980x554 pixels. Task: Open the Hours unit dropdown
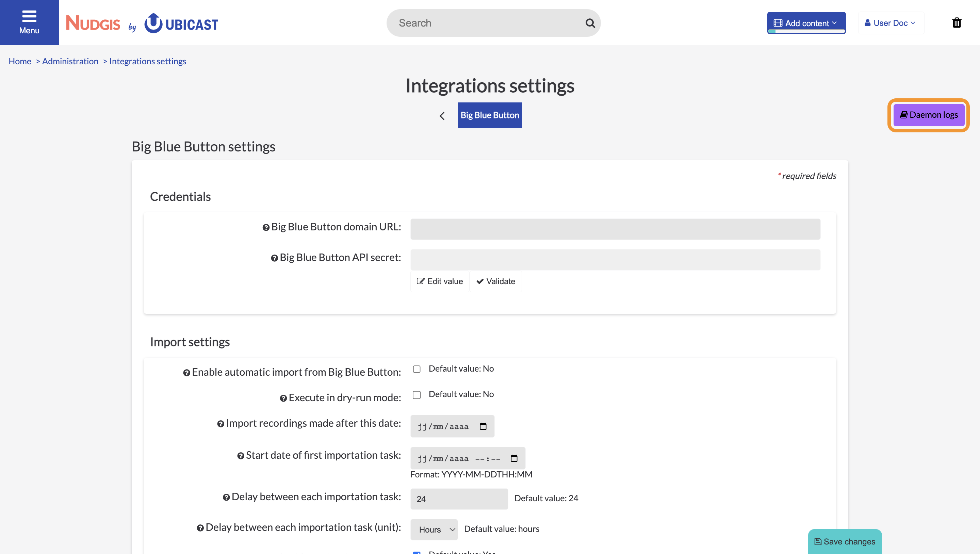coord(434,529)
